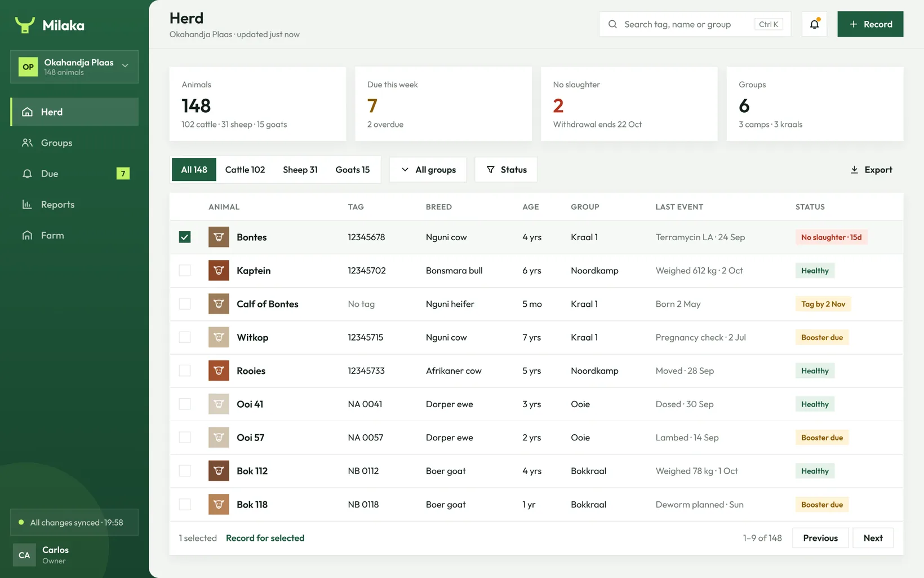Tick the Witkop row checkbox

[x=185, y=337]
